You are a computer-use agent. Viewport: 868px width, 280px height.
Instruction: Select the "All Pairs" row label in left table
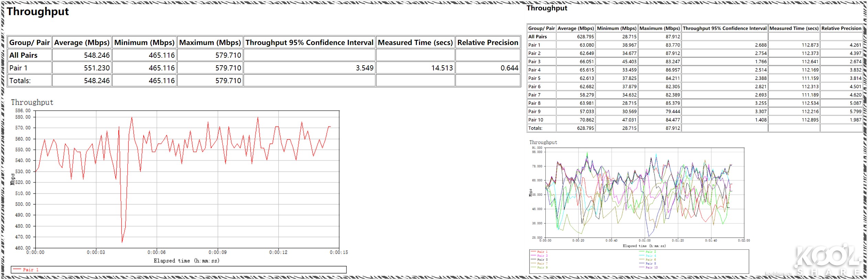coord(23,55)
